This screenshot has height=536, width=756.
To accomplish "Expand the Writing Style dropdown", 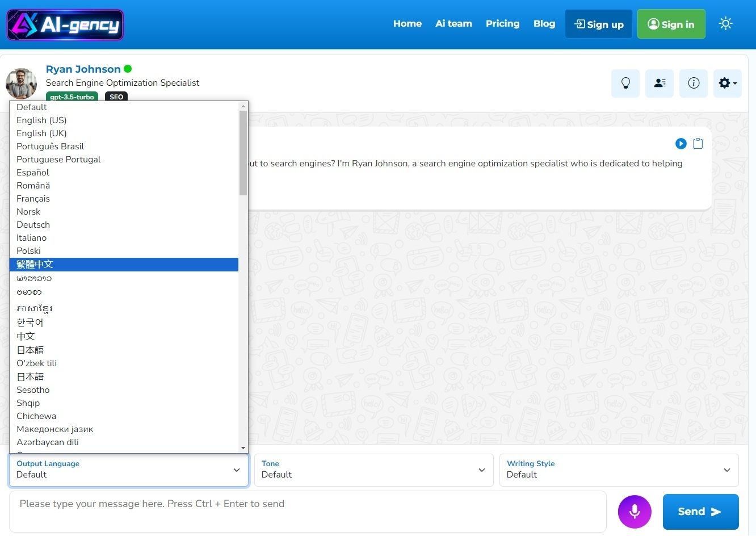I will point(619,470).
